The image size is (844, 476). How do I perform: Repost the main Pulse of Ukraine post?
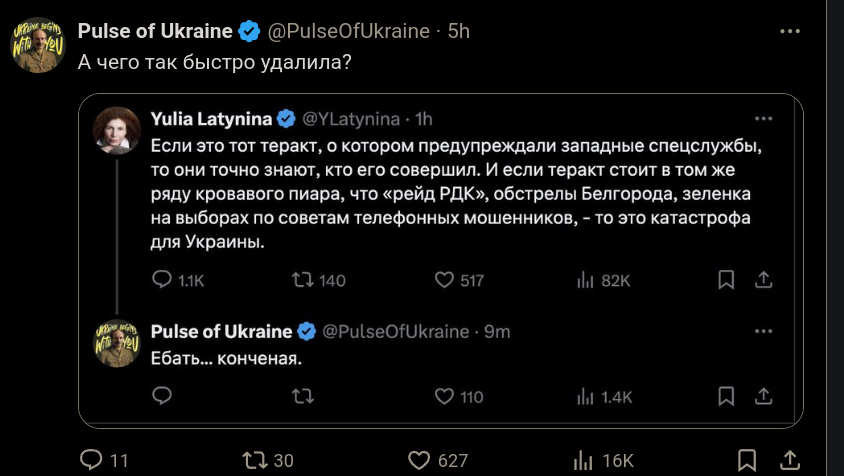[255, 460]
